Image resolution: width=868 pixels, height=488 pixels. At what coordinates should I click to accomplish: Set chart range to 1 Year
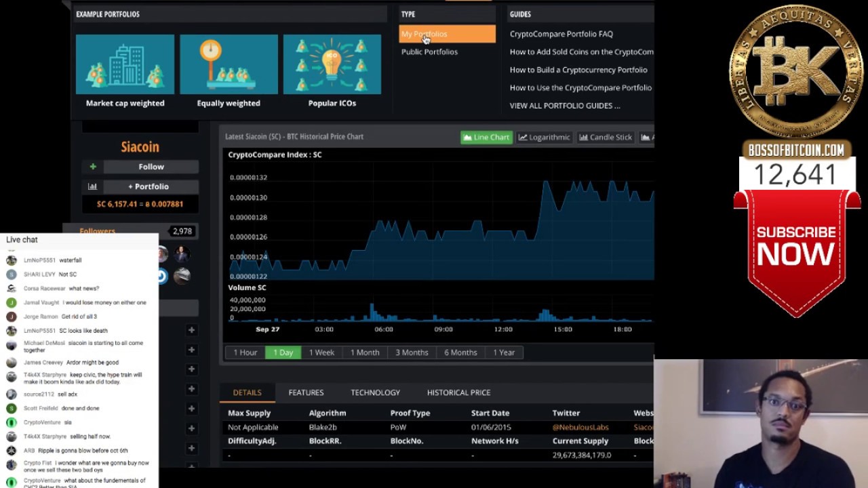click(x=504, y=352)
